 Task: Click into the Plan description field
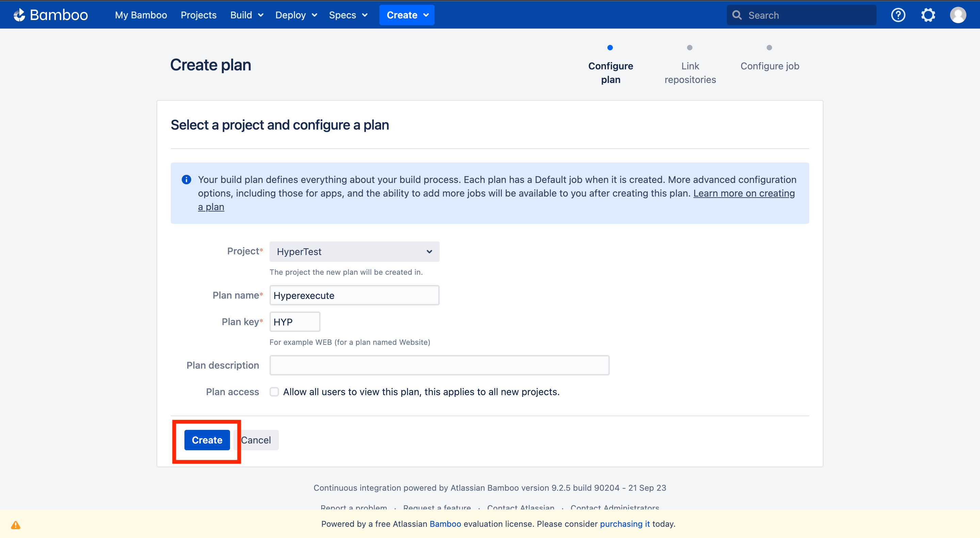point(439,365)
